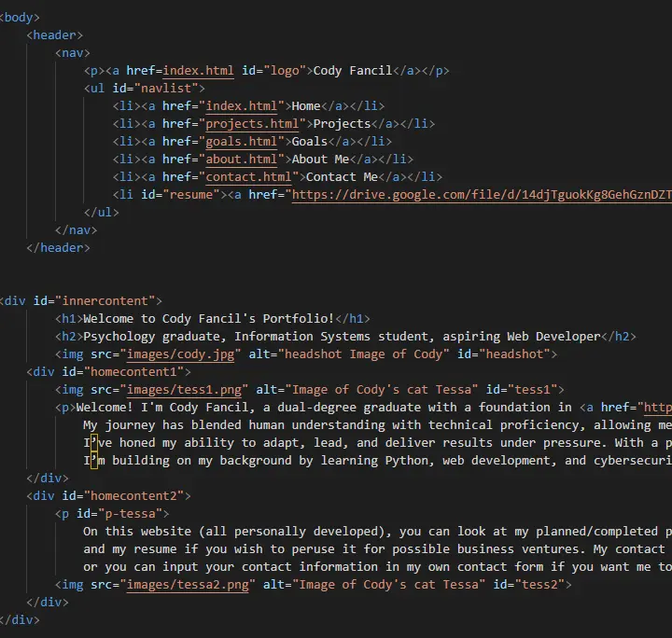Click the images/tessa2.png source path
672x638 pixels.
tap(188, 585)
